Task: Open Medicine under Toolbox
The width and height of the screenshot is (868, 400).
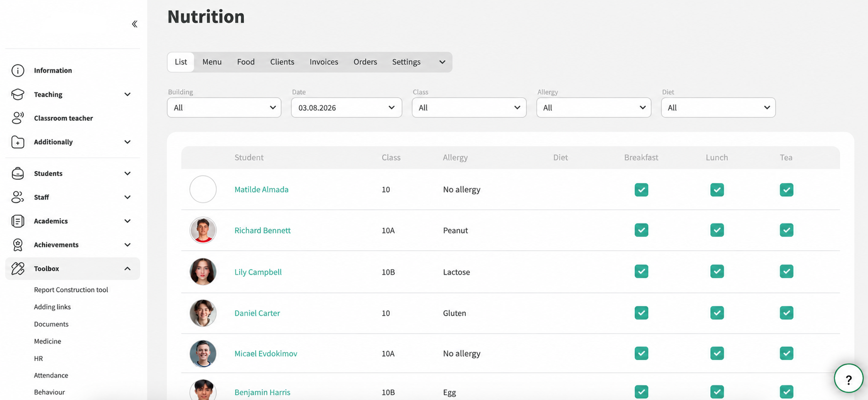Action: pos(47,341)
